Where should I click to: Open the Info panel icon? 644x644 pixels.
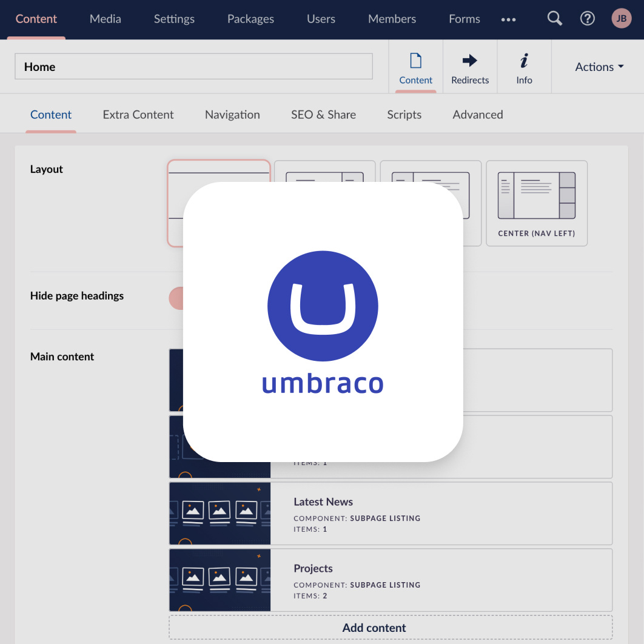tap(524, 65)
